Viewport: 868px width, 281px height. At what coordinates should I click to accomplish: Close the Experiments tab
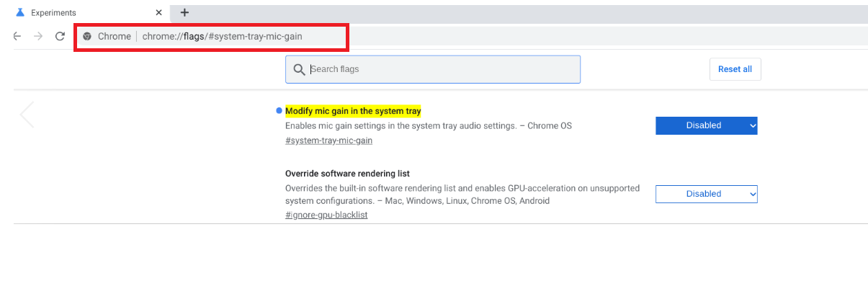coord(159,13)
